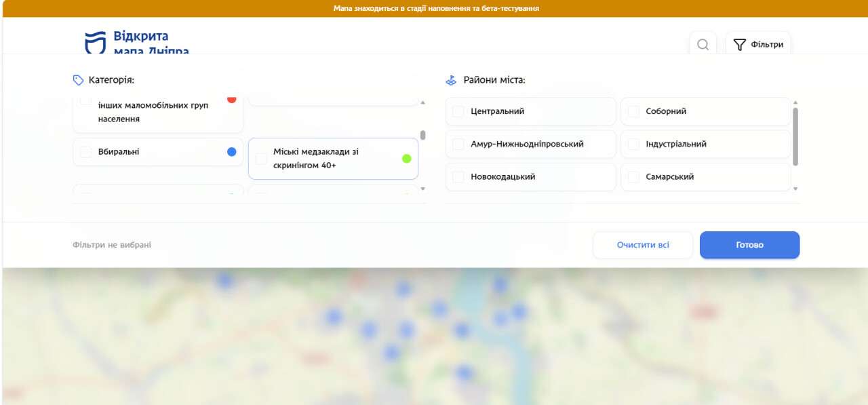Click the category list scroll-up arrow
868x405 pixels.
[423, 102]
